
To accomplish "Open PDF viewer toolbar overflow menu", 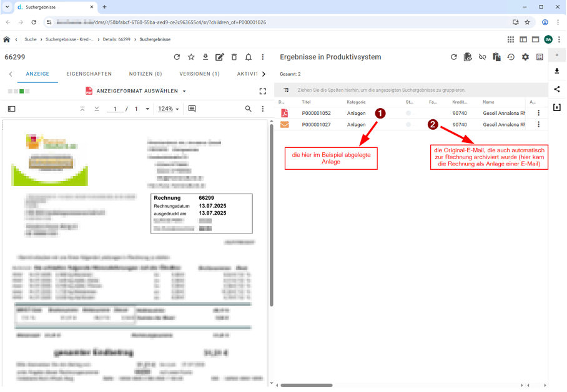I will click(263, 109).
